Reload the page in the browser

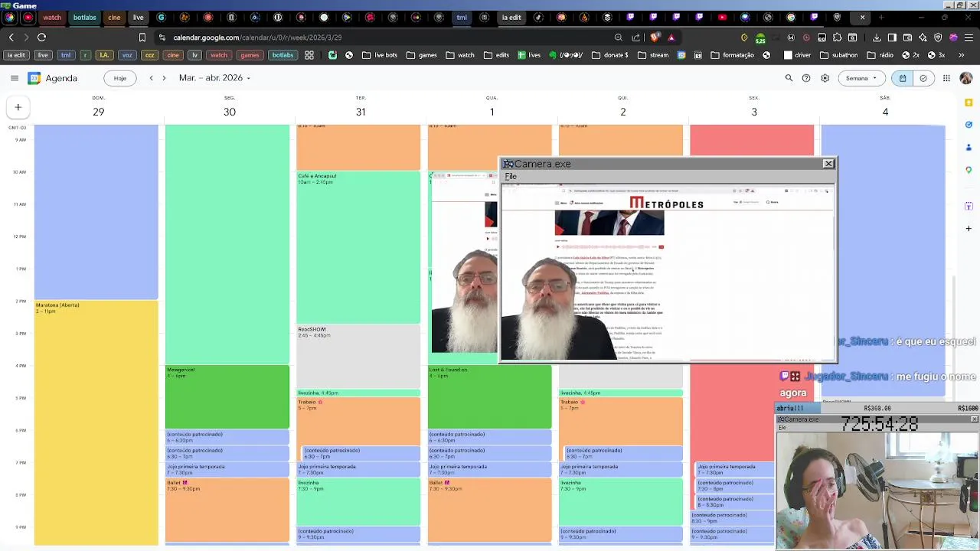(x=41, y=37)
